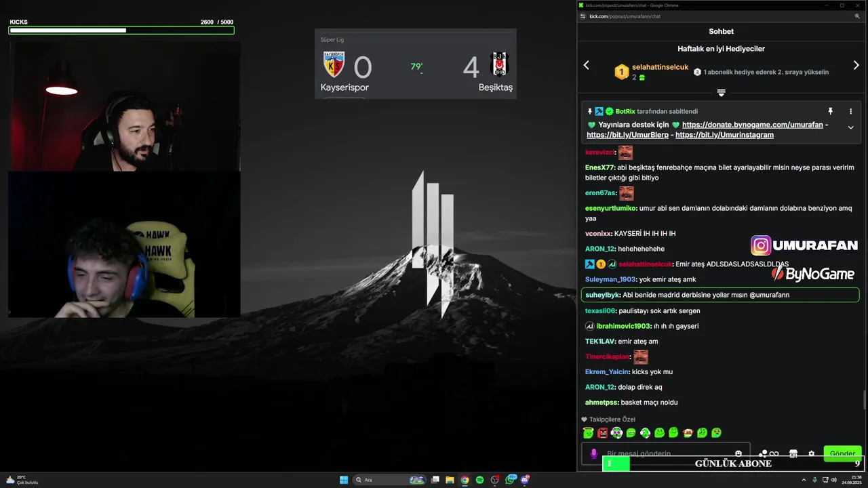Viewport: 868px width, 488px height.
Task: Open chat settings gear icon
Action: (811, 453)
